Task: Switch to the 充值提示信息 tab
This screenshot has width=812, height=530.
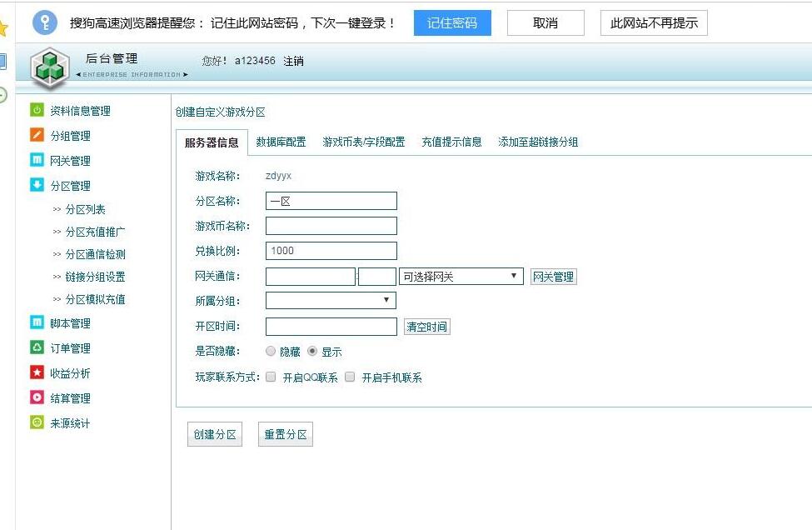Action: [x=451, y=142]
